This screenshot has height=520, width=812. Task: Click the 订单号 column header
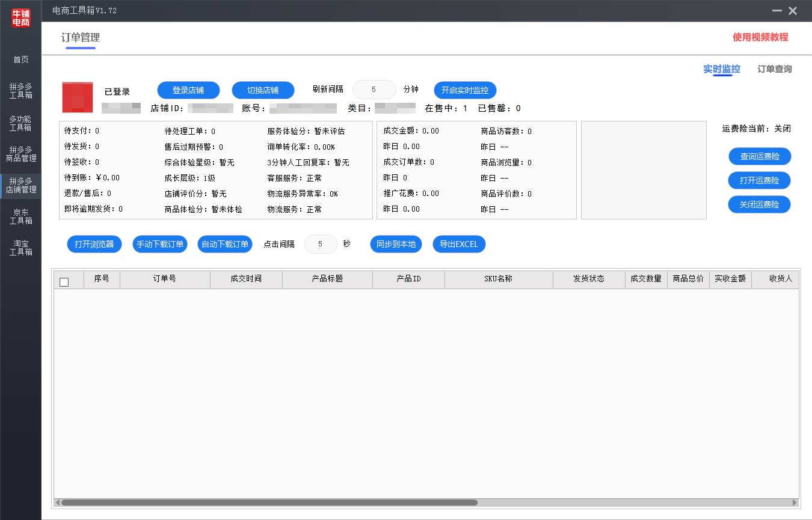pos(165,280)
